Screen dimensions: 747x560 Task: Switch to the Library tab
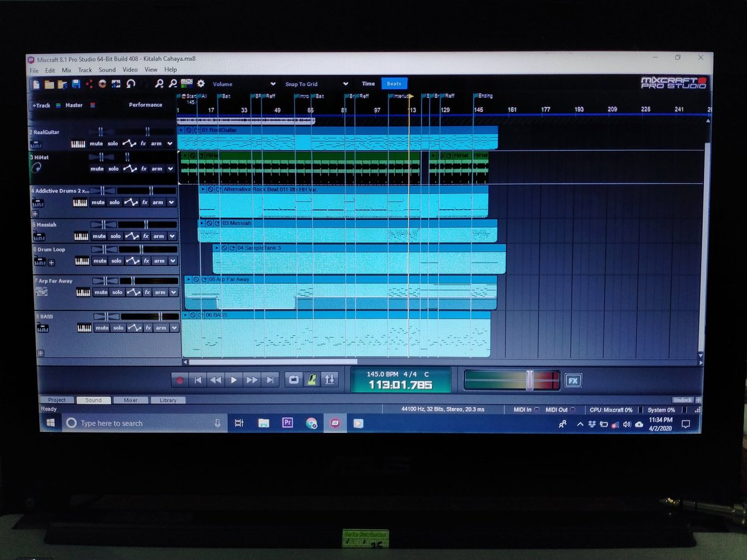click(168, 400)
